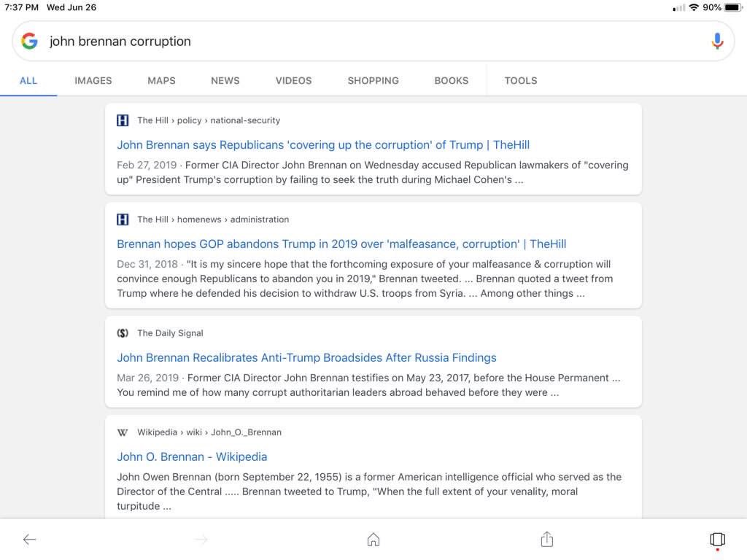Edit the 'john brennan corruption' search field
The image size is (747, 560).
point(373,41)
